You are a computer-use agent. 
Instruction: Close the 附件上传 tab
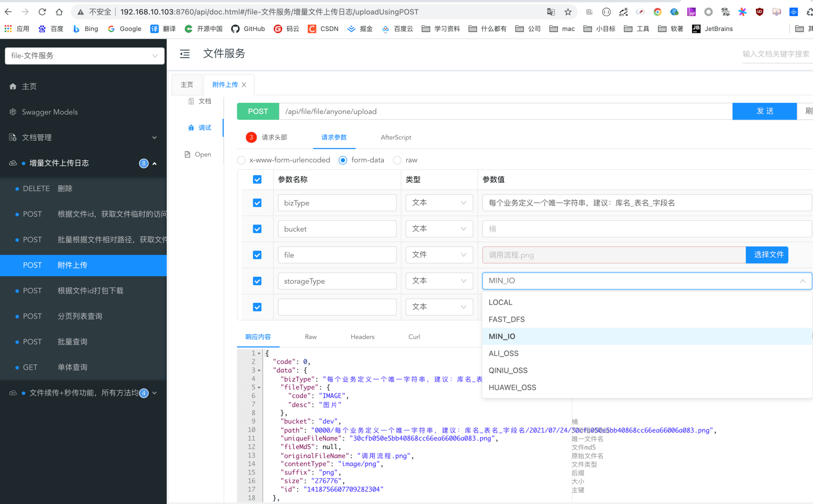244,85
